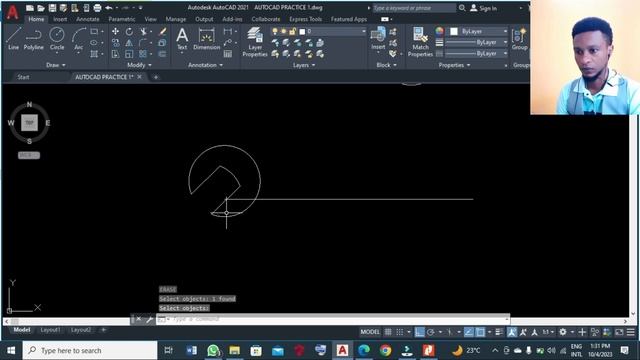Viewport: 640px width, 360px height.
Task: Click the Sign In button
Action: 484,8
